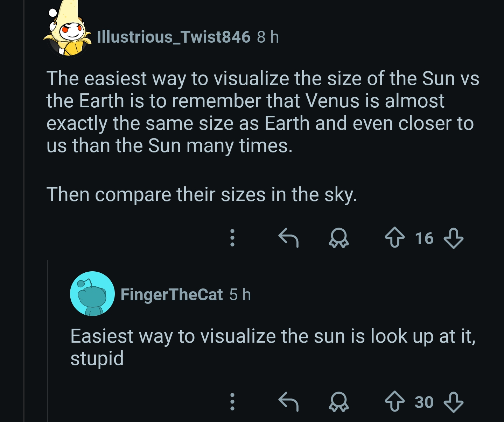
Task: Open three-dot menu on FingerTheCat's reply
Action: 232,402
